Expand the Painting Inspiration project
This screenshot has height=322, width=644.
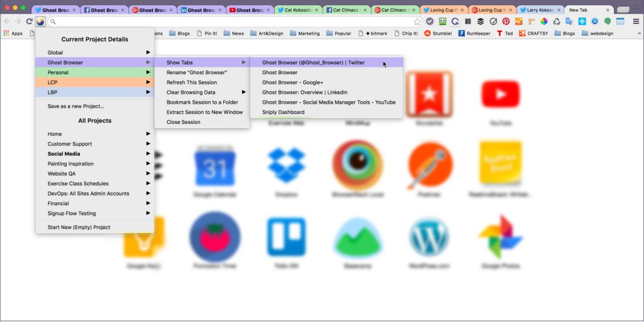point(95,164)
